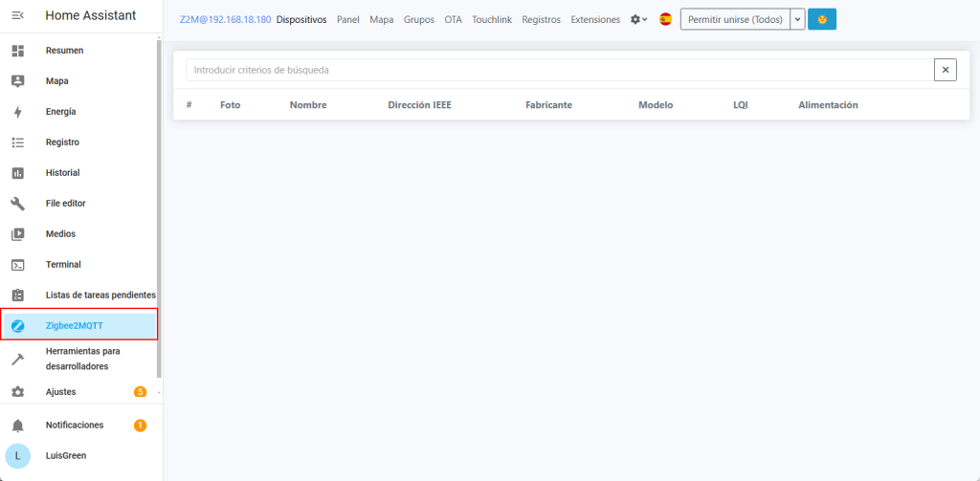
Task: Open the Historial chart icon
Action: tap(17, 173)
